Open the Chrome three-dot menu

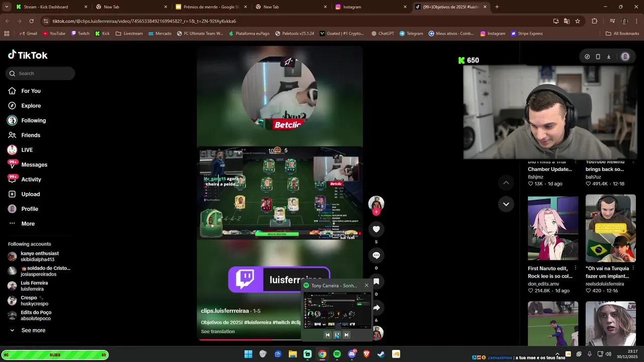636,21
